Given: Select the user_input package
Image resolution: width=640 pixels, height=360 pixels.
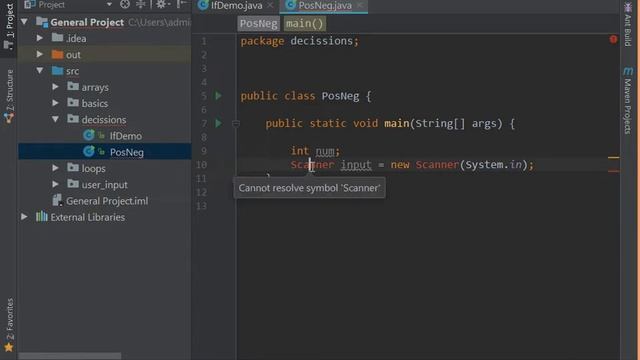Looking at the screenshot, I should (x=104, y=185).
